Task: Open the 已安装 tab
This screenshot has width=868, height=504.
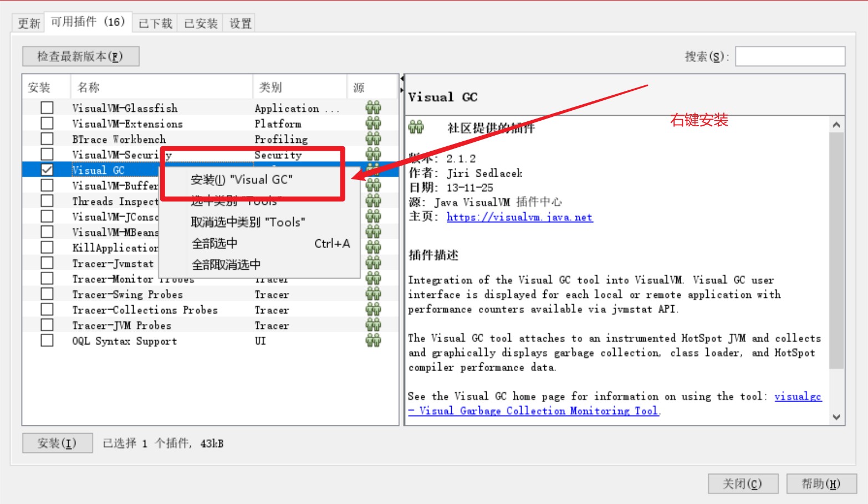Action: [201, 23]
